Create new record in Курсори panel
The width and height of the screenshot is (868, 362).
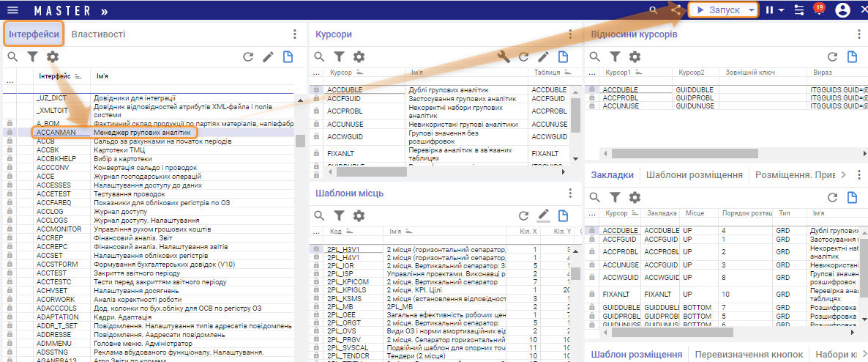click(563, 56)
